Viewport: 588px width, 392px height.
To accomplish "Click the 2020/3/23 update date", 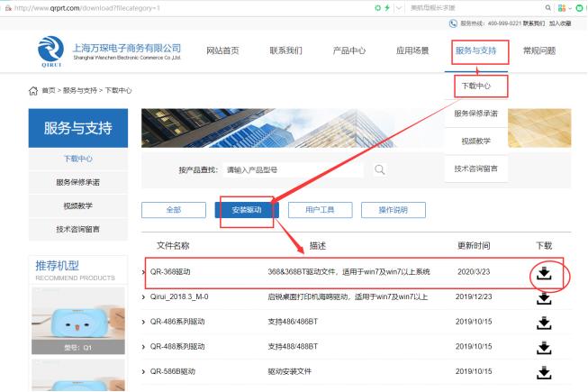I will pos(474,272).
